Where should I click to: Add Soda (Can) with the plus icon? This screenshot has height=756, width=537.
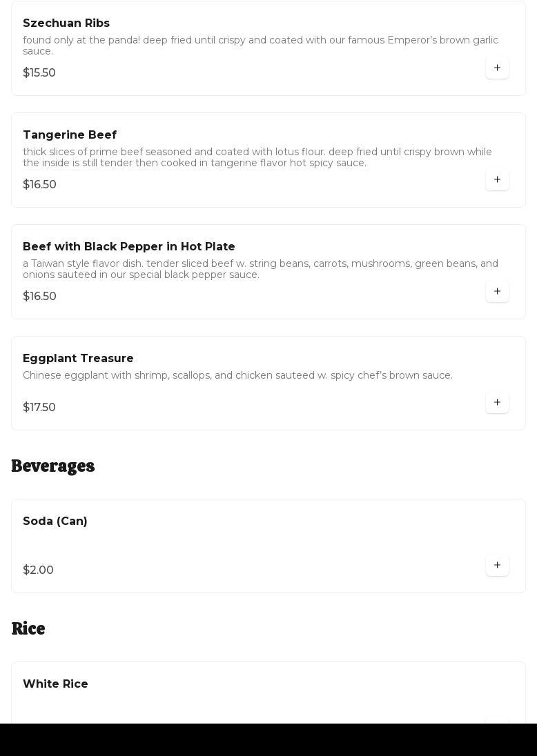click(497, 565)
